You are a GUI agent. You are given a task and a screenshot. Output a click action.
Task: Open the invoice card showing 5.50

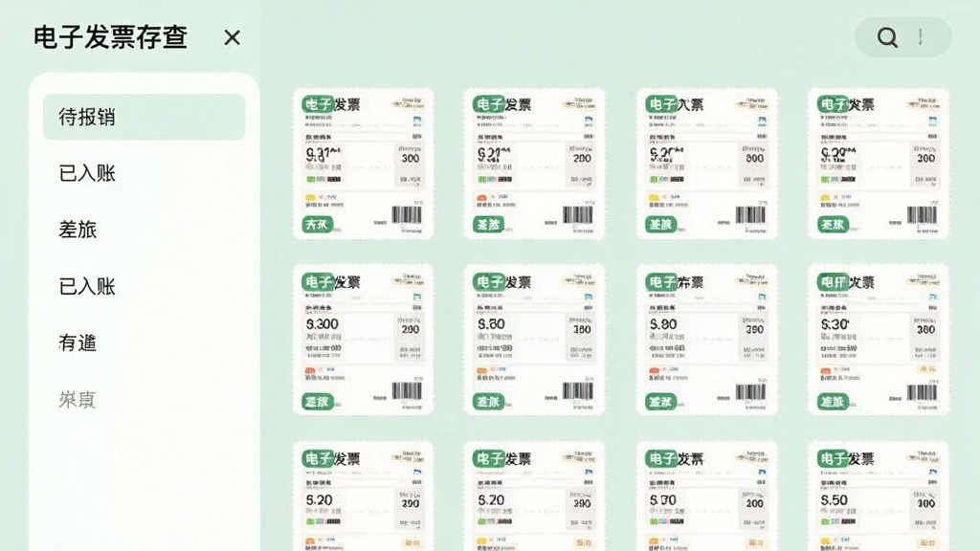879,496
